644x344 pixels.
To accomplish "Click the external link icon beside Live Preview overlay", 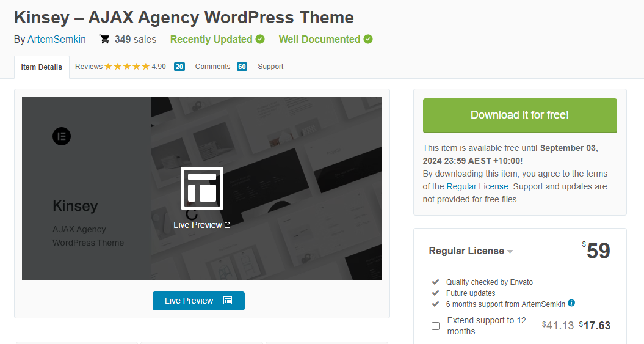I will [x=228, y=225].
